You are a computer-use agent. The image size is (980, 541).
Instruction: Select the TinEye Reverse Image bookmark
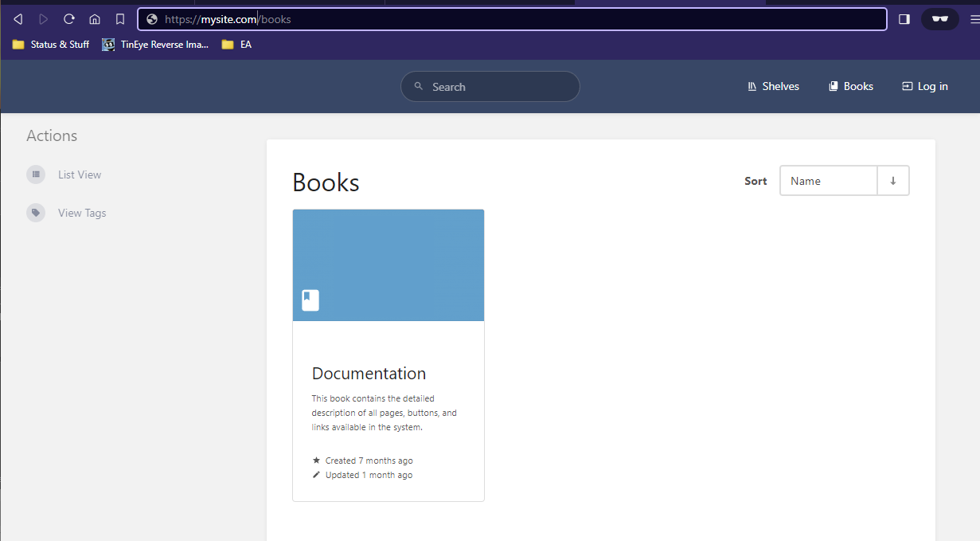155,45
